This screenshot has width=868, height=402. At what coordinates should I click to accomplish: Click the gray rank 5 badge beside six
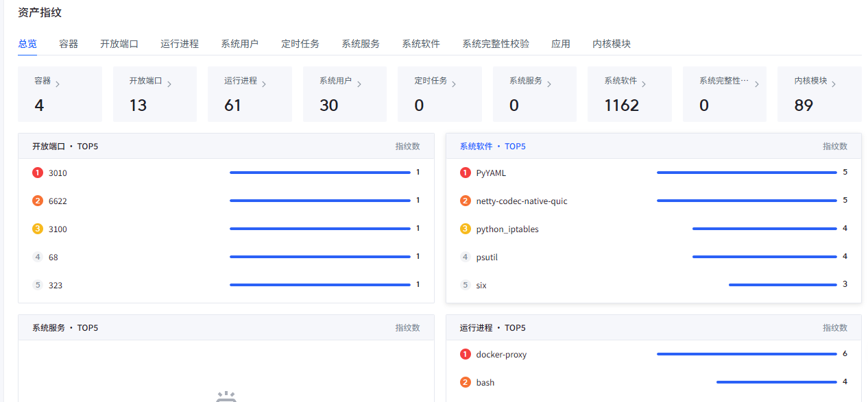pos(465,285)
